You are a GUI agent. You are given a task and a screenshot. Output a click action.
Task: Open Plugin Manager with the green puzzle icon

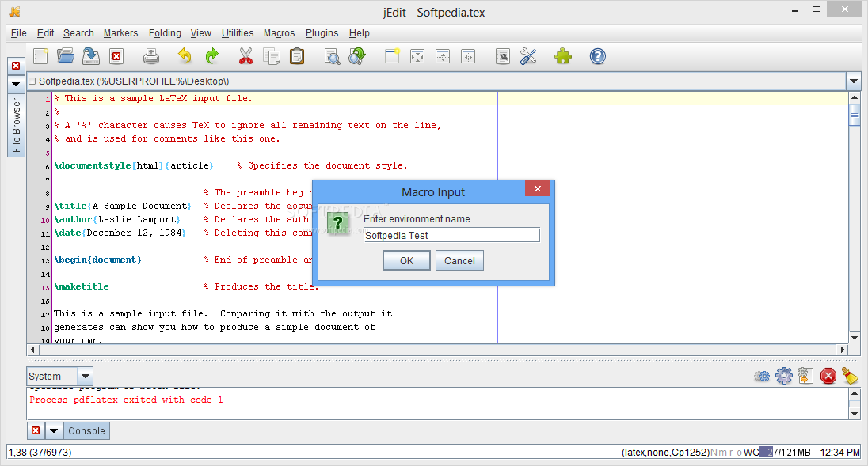(x=563, y=56)
